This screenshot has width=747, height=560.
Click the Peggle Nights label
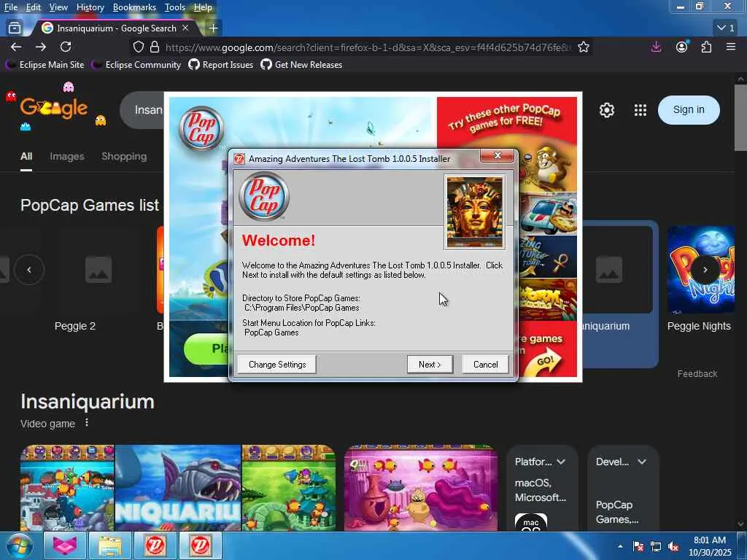point(699,326)
